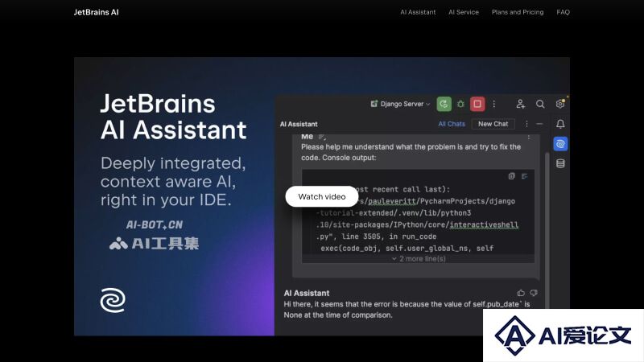Click the pauleveritt underlined path text
Image resolution: width=644 pixels, height=362 pixels.
coord(392,201)
